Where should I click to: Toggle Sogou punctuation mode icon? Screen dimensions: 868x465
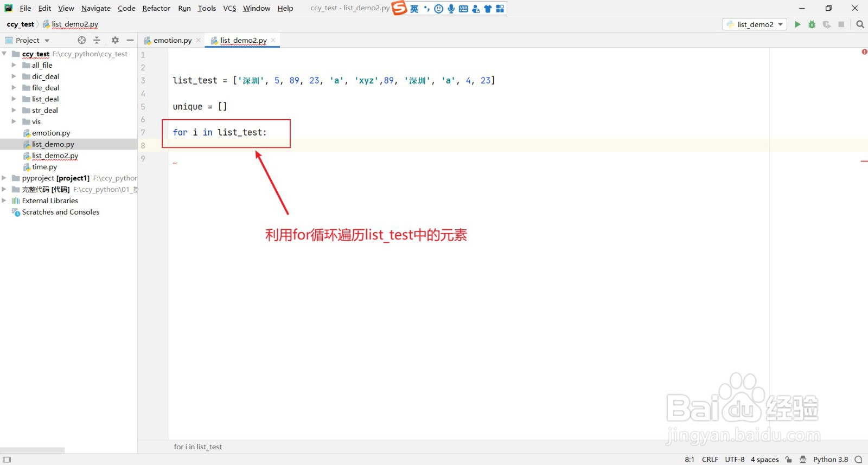426,9
